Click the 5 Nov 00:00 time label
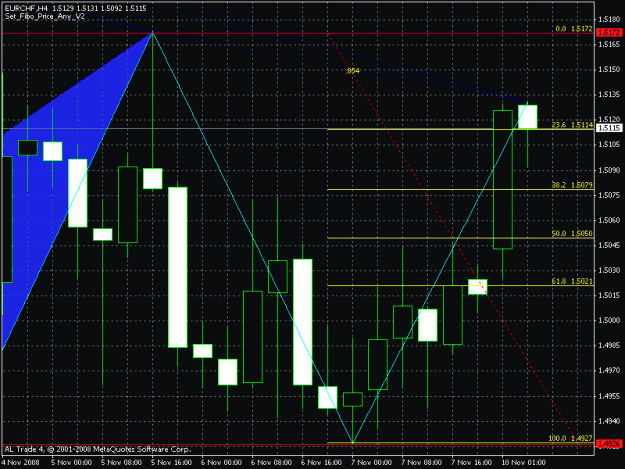The width and height of the screenshot is (625, 469). click(x=71, y=462)
